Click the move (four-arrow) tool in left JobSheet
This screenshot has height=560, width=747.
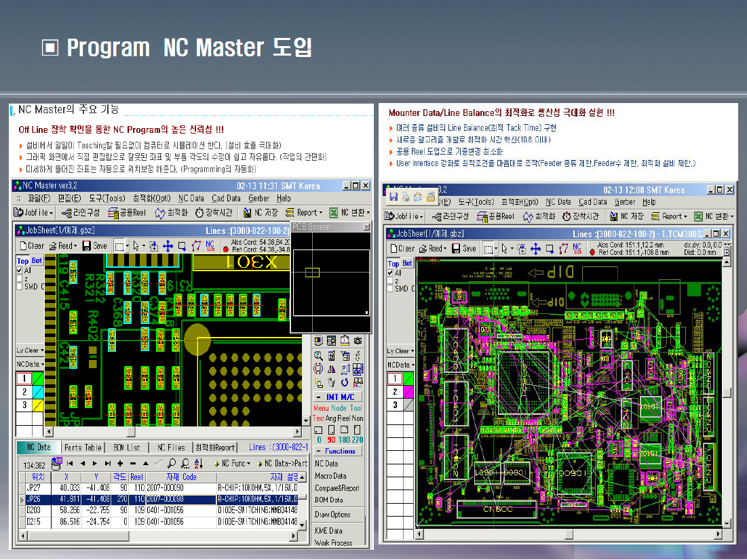click(168, 245)
